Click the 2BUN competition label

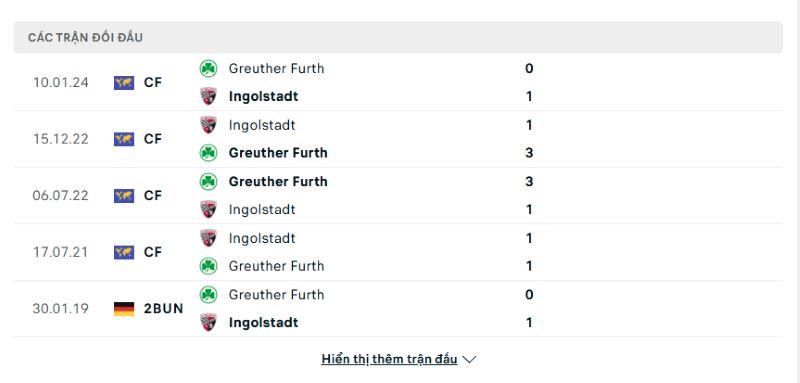pos(163,309)
